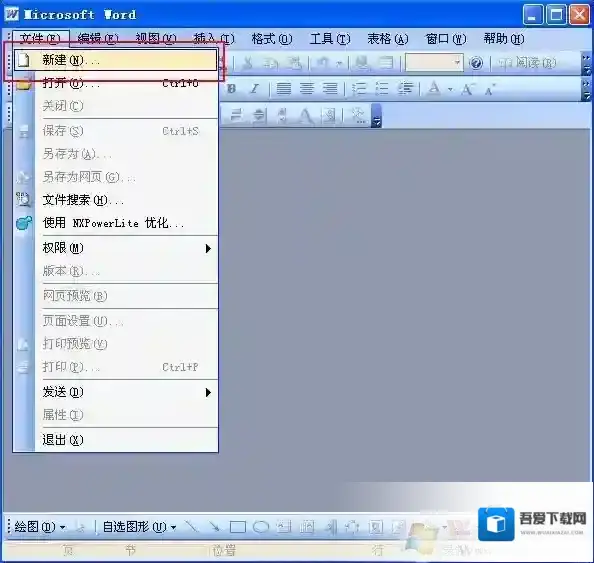Expand the third toolbar options arrow
The width and height of the screenshot is (594, 563).
click(377, 116)
